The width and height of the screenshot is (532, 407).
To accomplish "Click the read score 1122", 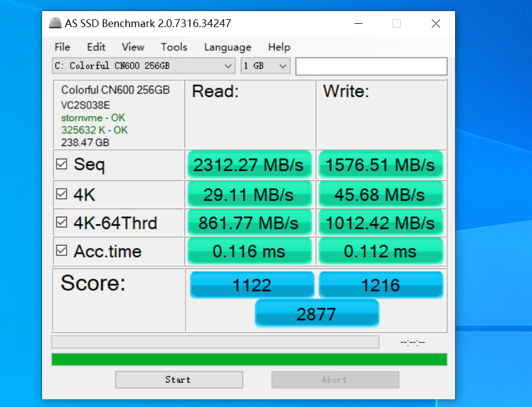I will (x=252, y=285).
